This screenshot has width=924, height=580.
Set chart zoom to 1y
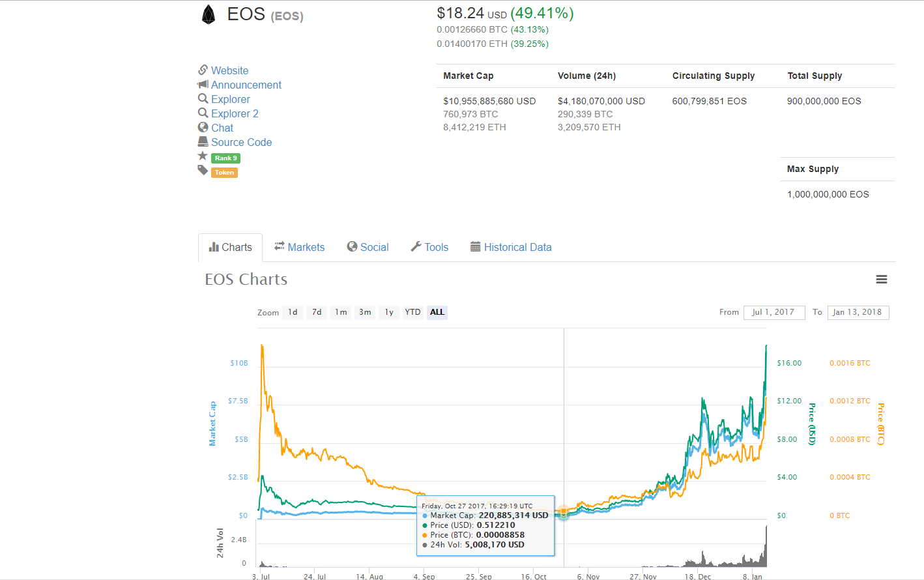(389, 312)
